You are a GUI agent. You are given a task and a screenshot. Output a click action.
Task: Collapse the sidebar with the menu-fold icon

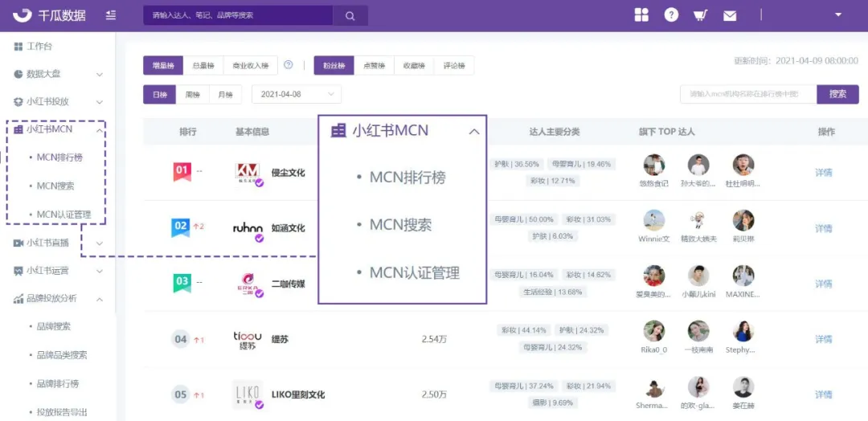point(111,15)
